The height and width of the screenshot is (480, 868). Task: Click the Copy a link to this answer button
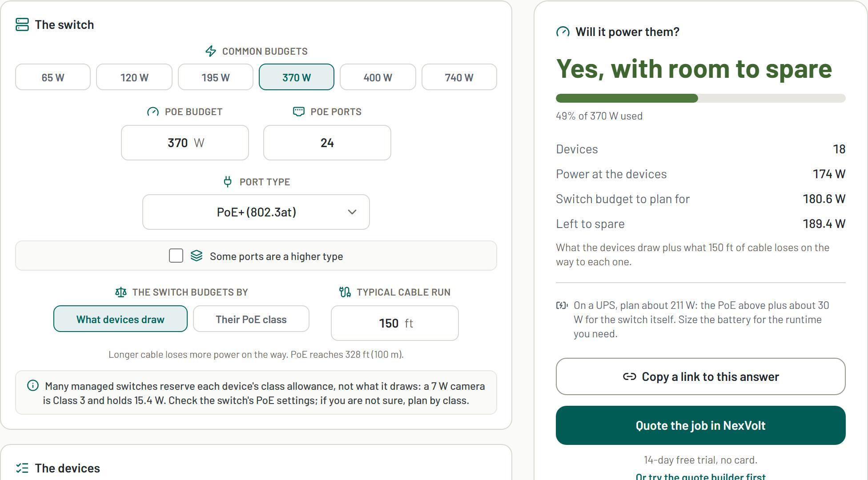click(701, 376)
